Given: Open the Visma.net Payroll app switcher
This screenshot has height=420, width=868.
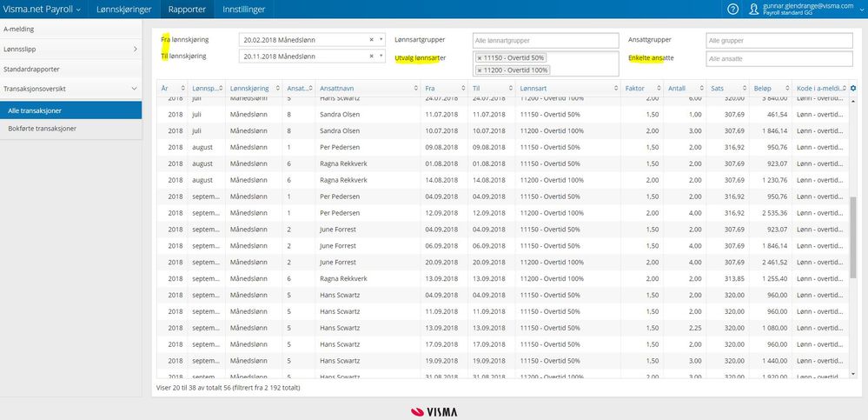Looking at the screenshot, I should [x=42, y=10].
